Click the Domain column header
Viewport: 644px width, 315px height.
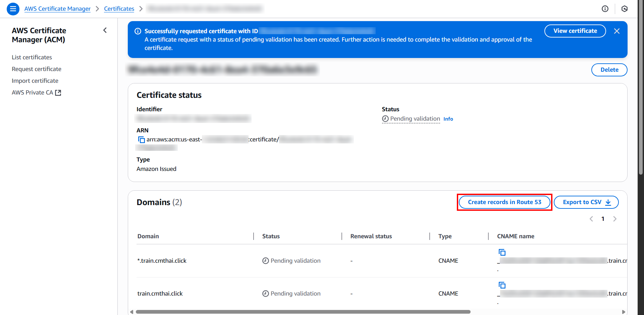click(x=148, y=236)
